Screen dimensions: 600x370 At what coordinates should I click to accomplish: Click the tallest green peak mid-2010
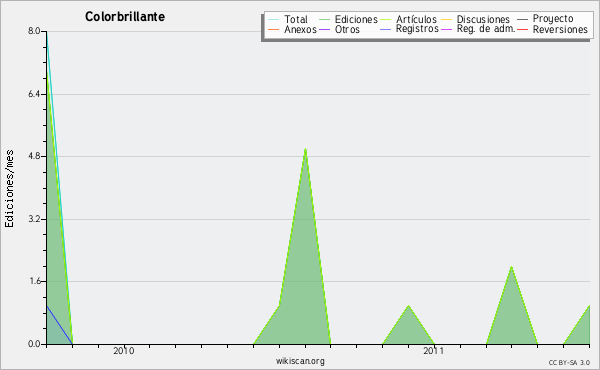coord(305,150)
